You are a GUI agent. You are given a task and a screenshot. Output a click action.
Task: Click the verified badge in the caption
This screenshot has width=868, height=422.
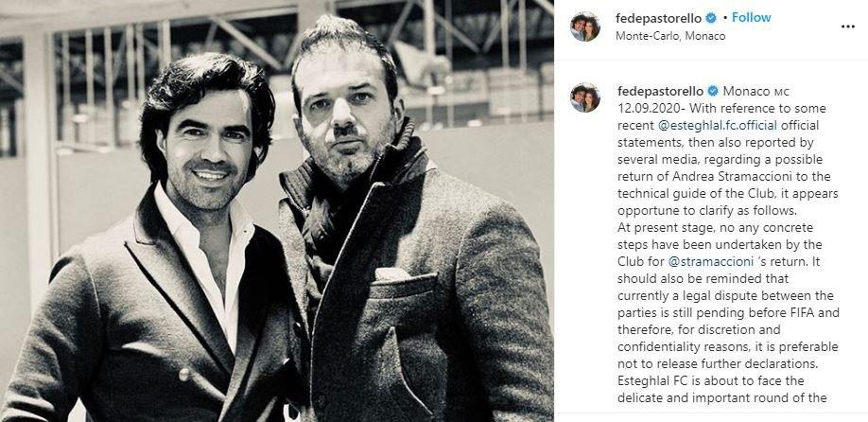point(713,92)
